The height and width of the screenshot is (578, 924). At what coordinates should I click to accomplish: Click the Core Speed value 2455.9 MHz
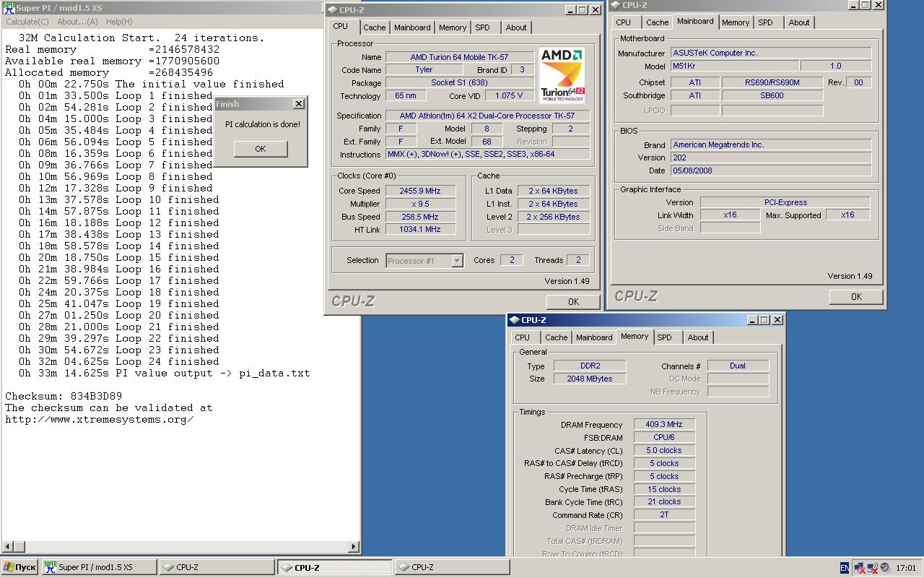point(420,191)
